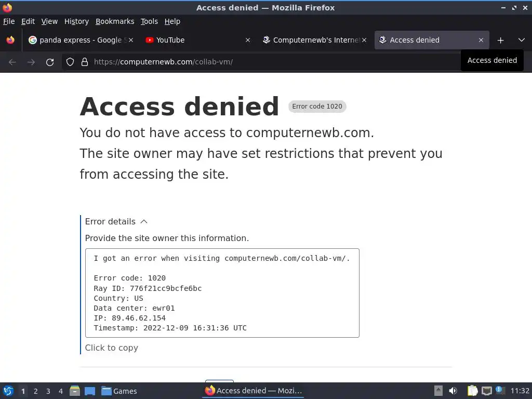
Task: Click the IP: 89.46.62.154 line
Action: 129,318
